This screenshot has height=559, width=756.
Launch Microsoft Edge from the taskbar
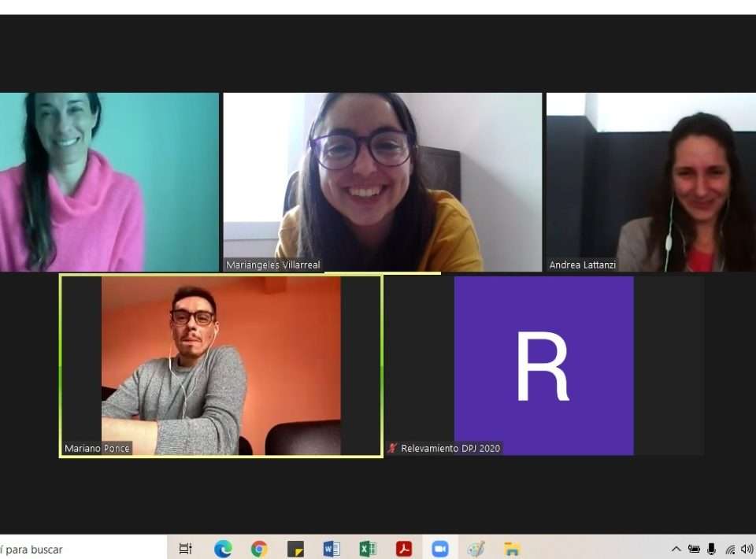[223, 549]
